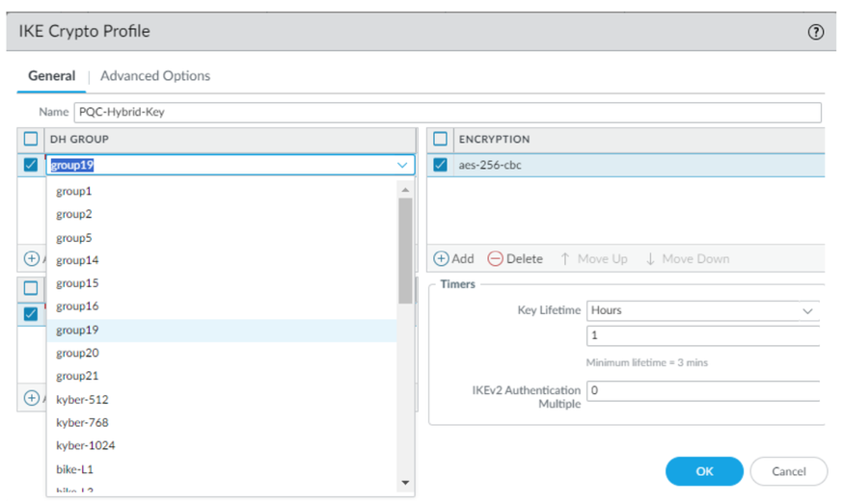Choose group21 from the dropdown list

[221, 376]
